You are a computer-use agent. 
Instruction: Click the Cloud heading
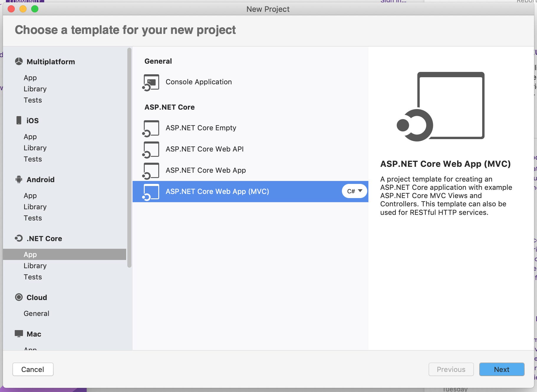(x=37, y=297)
